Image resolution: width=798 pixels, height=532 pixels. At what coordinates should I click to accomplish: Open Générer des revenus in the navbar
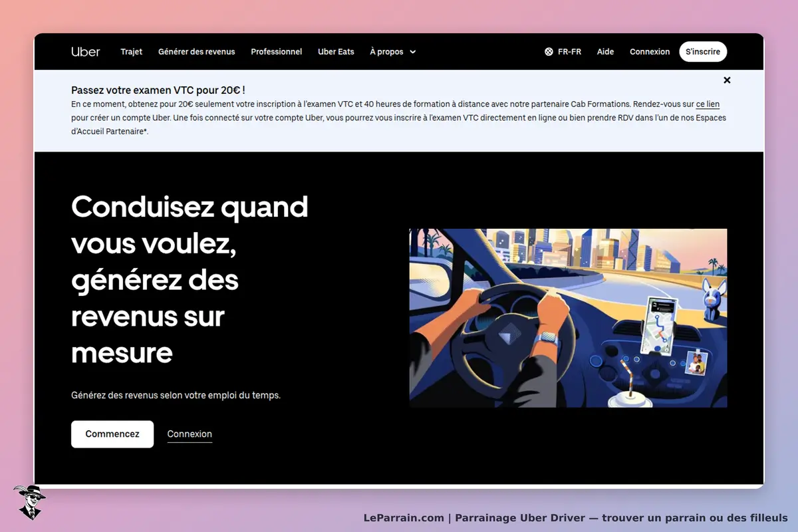click(197, 52)
